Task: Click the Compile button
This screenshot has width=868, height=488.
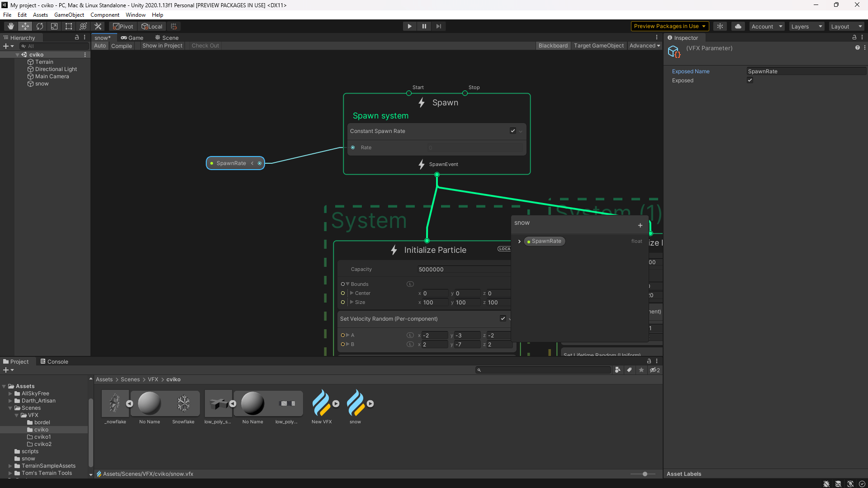Action: click(122, 46)
